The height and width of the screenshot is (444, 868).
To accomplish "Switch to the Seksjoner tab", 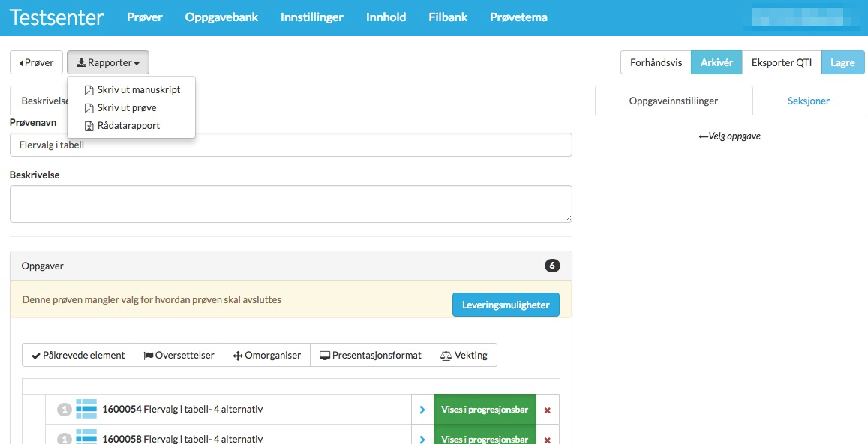I will [808, 100].
